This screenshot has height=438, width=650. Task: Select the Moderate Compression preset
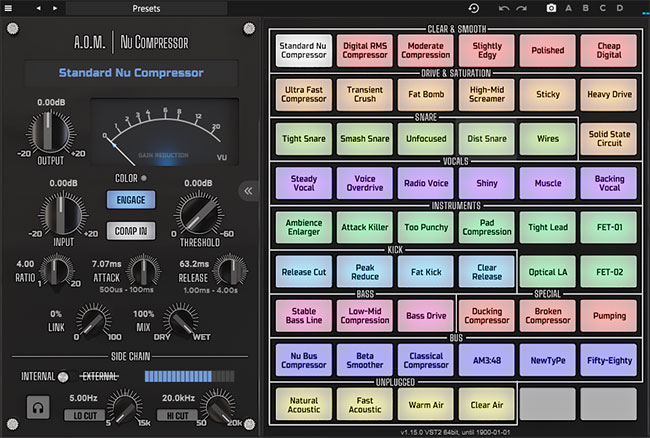coord(426,51)
